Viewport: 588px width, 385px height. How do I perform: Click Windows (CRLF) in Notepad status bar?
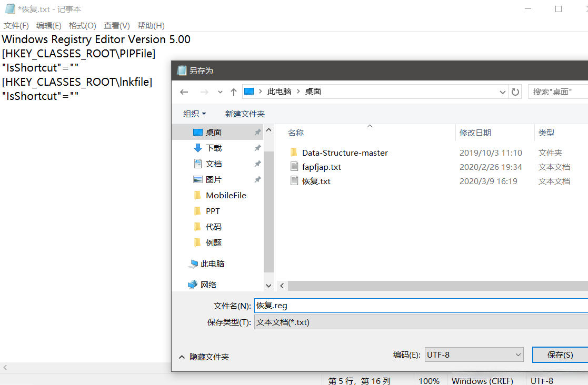[482, 380]
